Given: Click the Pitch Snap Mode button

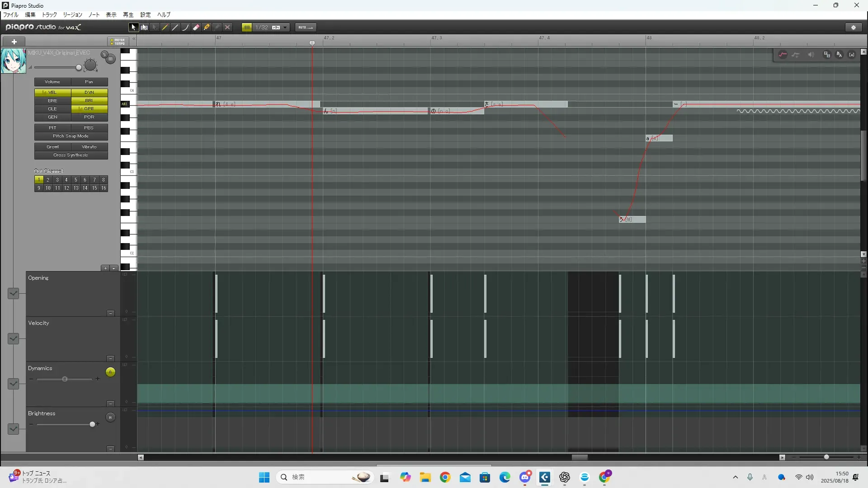Looking at the screenshot, I should [71, 136].
